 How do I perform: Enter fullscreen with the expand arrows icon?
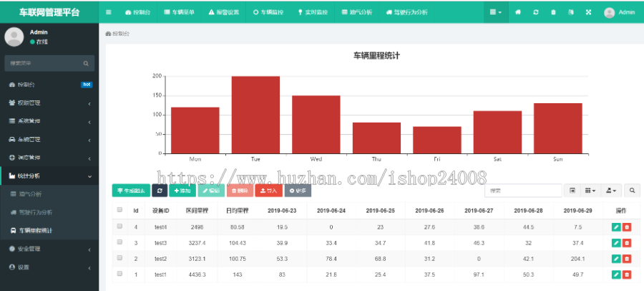[589, 12]
